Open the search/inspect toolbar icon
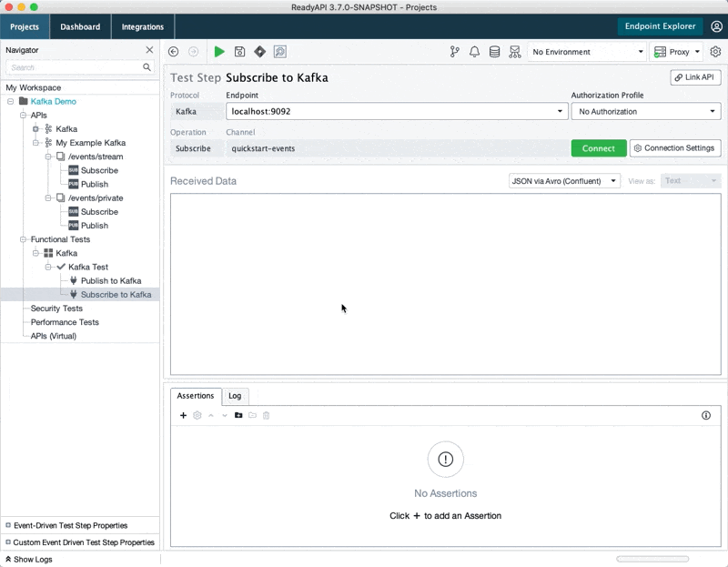 click(280, 52)
